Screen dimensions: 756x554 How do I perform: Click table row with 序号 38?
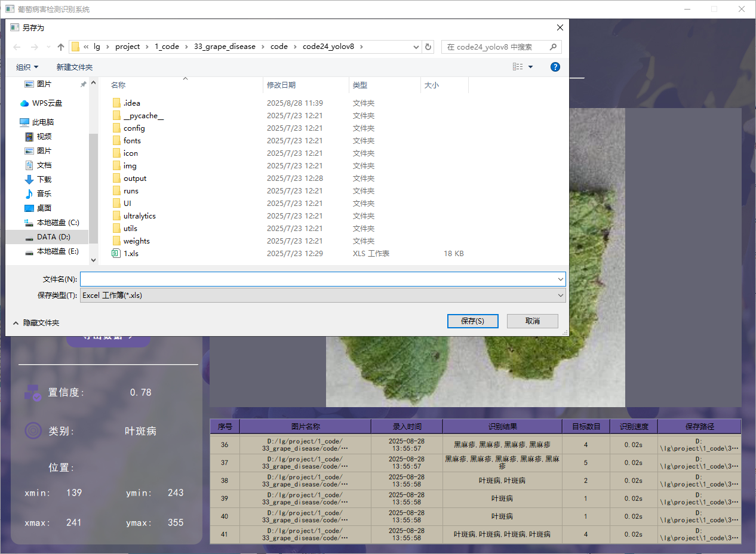pos(475,481)
